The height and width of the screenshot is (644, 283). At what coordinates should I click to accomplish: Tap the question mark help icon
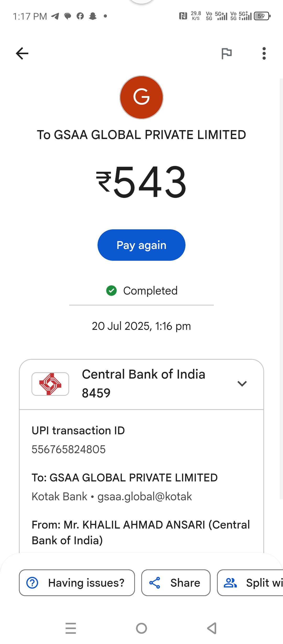(32, 583)
